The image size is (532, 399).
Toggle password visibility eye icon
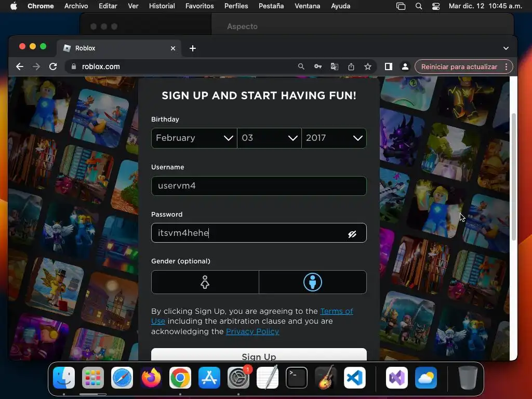(x=352, y=234)
